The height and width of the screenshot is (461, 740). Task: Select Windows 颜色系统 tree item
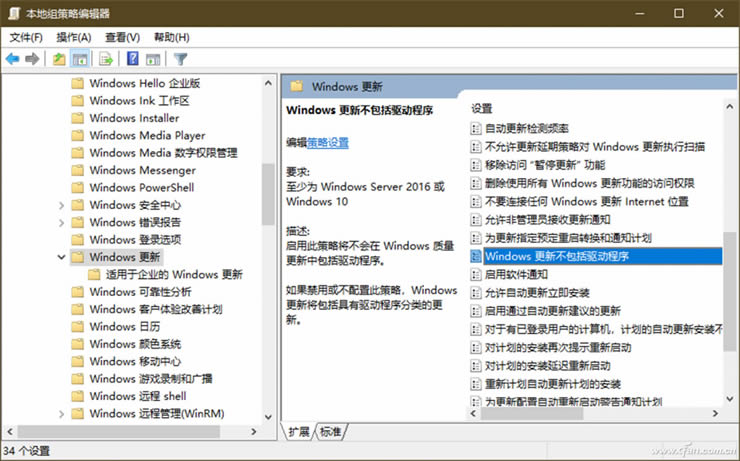(135, 344)
